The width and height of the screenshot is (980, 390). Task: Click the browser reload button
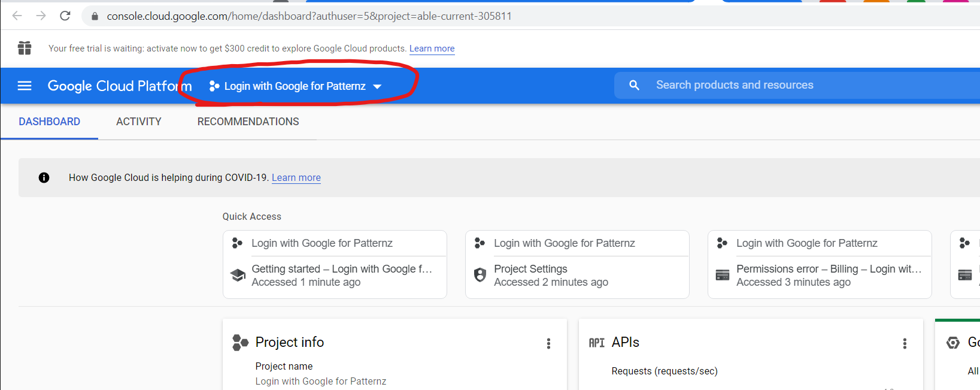65,16
